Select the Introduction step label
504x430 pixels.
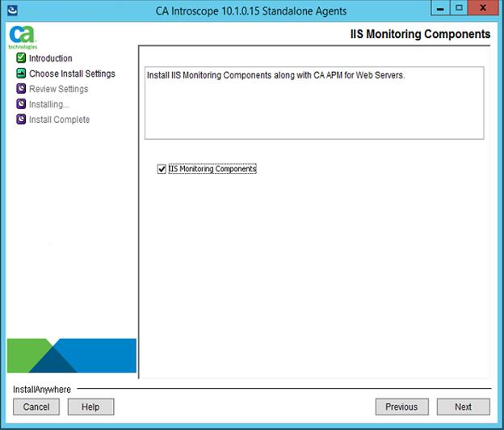[x=50, y=58]
